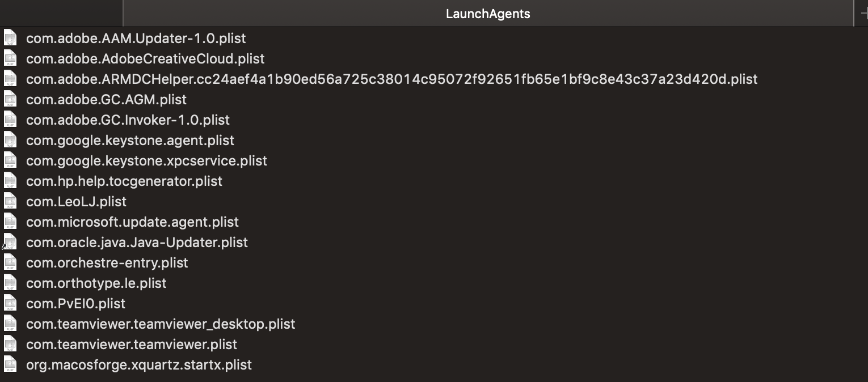Switch to the LaunchAgents tab
868x382 pixels.
(488, 14)
